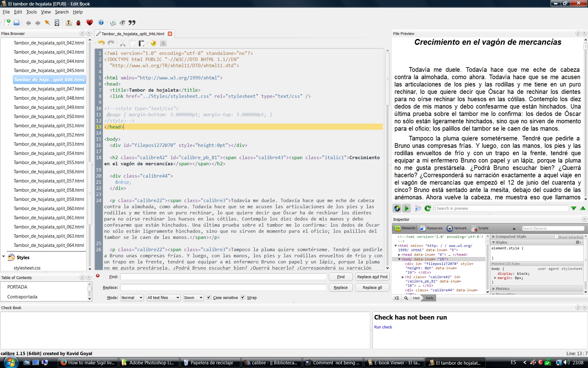This screenshot has width=588, height=368.
Task: Open the Tools menu
Action: tap(31, 12)
